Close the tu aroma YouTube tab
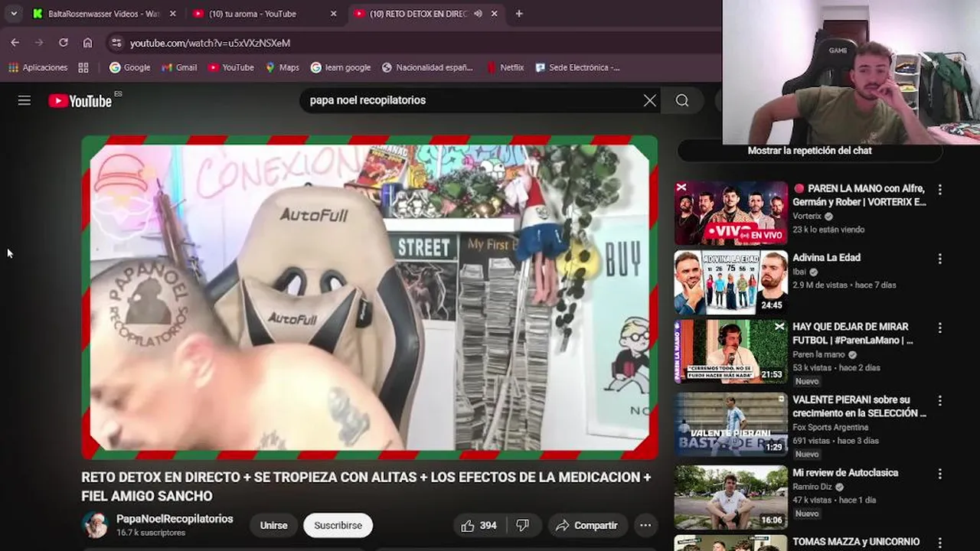This screenshot has width=980, height=551. [333, 14]
